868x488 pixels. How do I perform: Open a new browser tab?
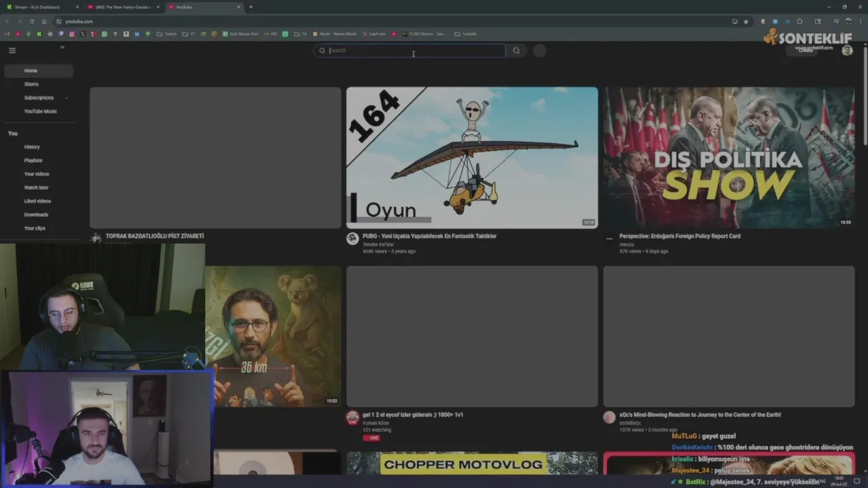[251, 7]
